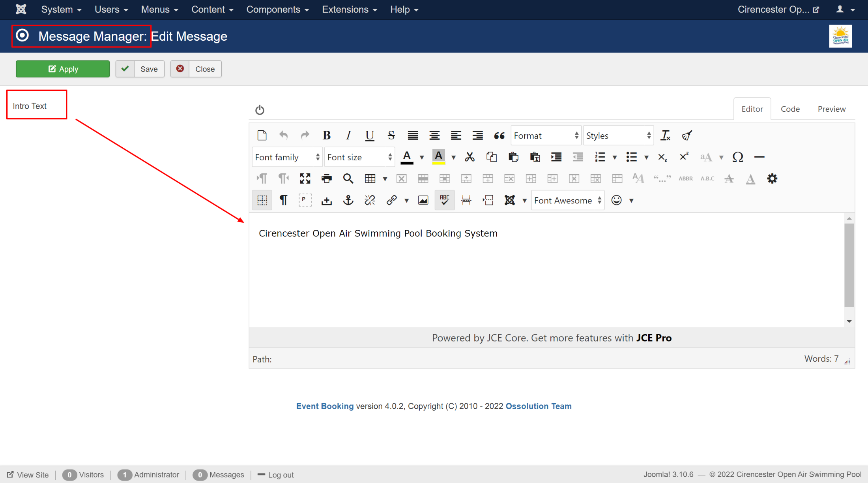Click the Bold formatting icon
868x483 pixels.
(x=326, y=135)
